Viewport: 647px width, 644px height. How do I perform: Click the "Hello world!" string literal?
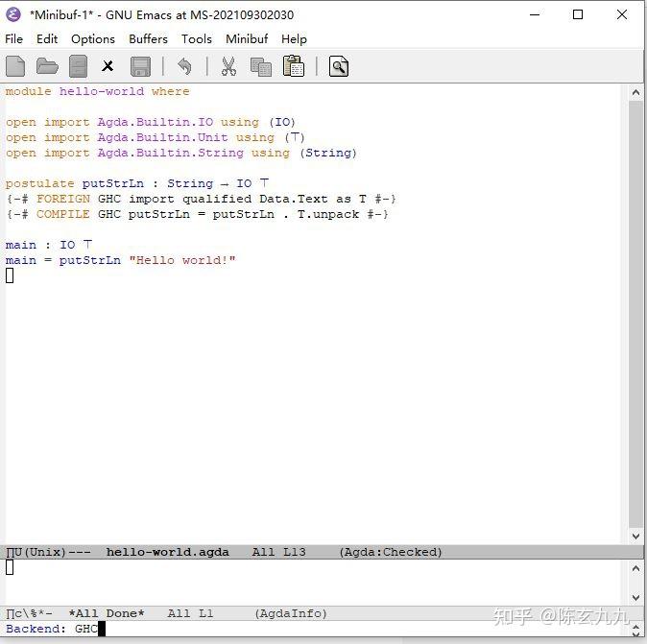(182, 260)
